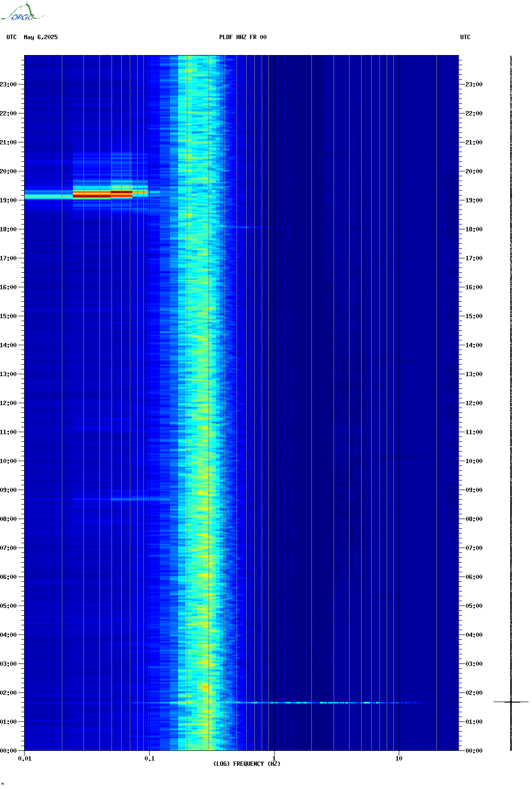The height and width of the screenshot is (789, 532).
Task: Click the red high-energy band near 19:00
Action: [102, 195]
